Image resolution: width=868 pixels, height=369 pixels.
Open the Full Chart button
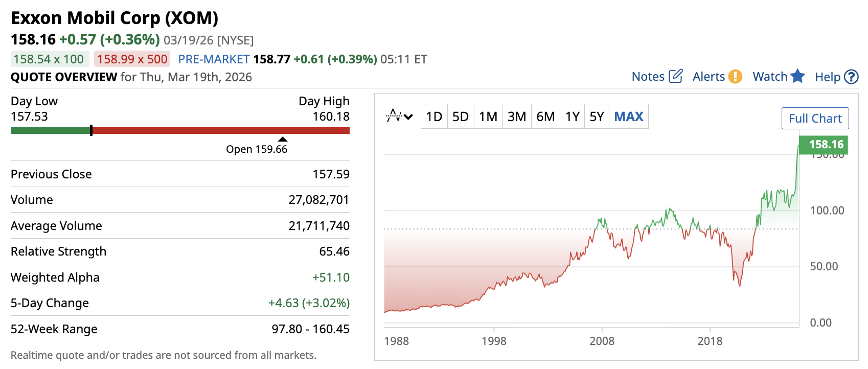coord(815,119)
